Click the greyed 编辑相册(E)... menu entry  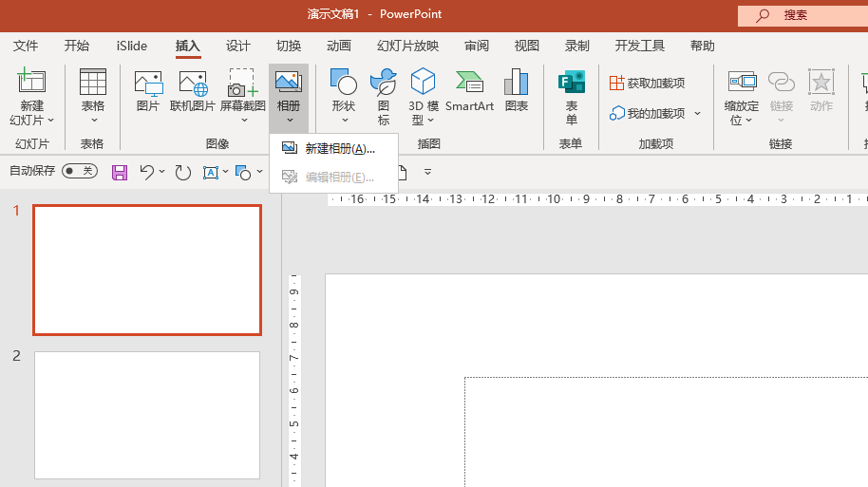tap(333, 178)
